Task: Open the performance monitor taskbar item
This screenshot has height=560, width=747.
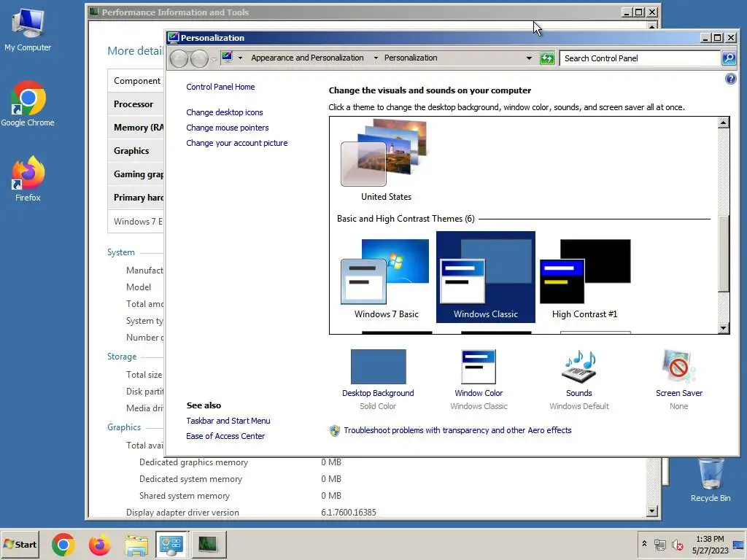Action: (x=208, y=544)
